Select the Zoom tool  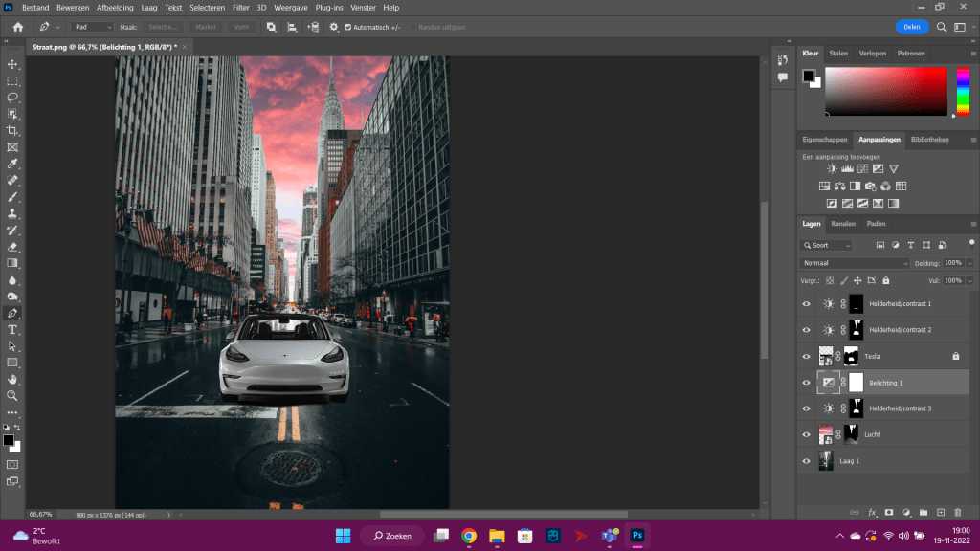(x=12, y=395)
